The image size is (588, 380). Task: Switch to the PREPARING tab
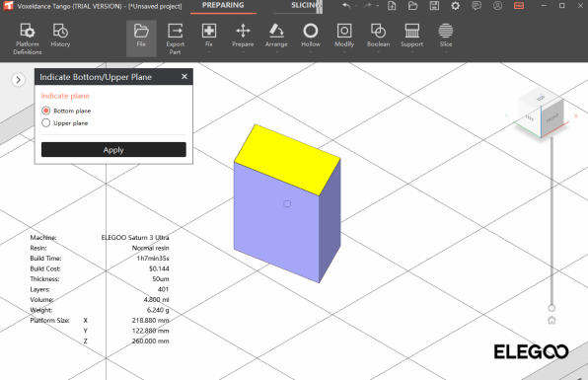tap(223, 6)
